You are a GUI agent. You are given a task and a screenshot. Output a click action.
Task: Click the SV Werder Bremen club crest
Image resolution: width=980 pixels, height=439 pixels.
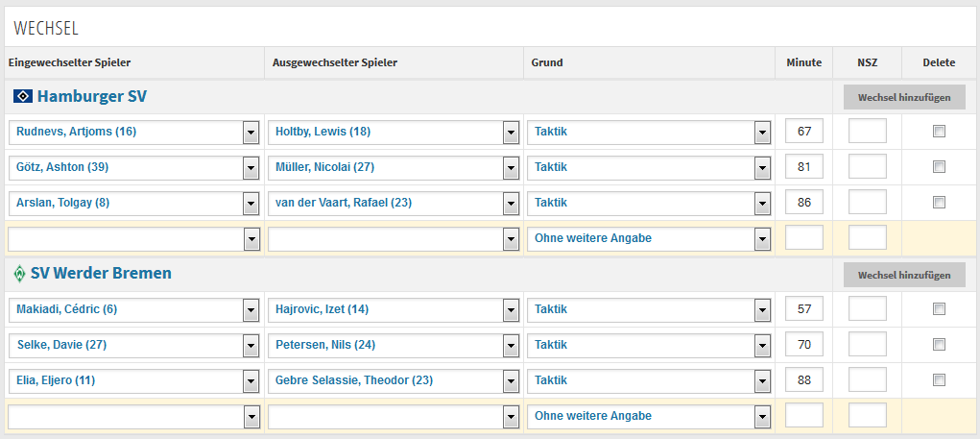(x=19, y=274)
